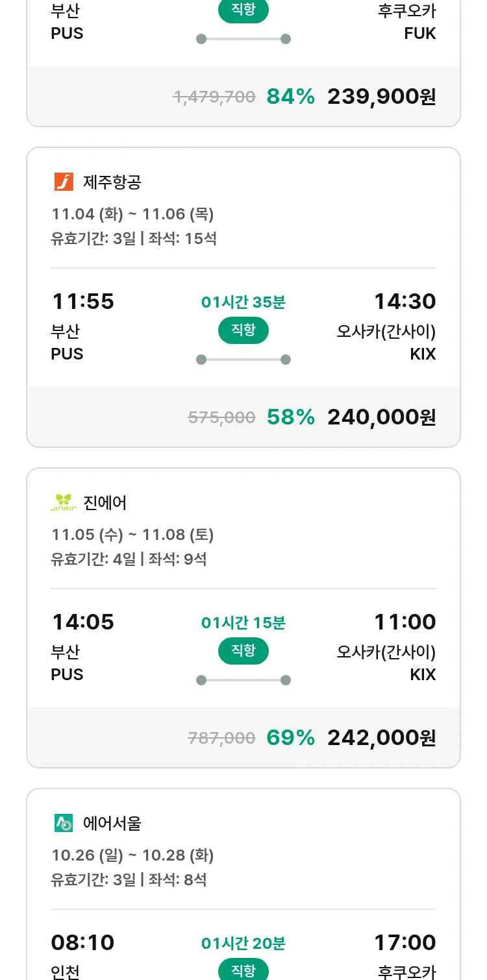This screenshot has height=980, width=487.
Task: Click the Air Seoul green logo icon
Action: [x=64, y=823]
